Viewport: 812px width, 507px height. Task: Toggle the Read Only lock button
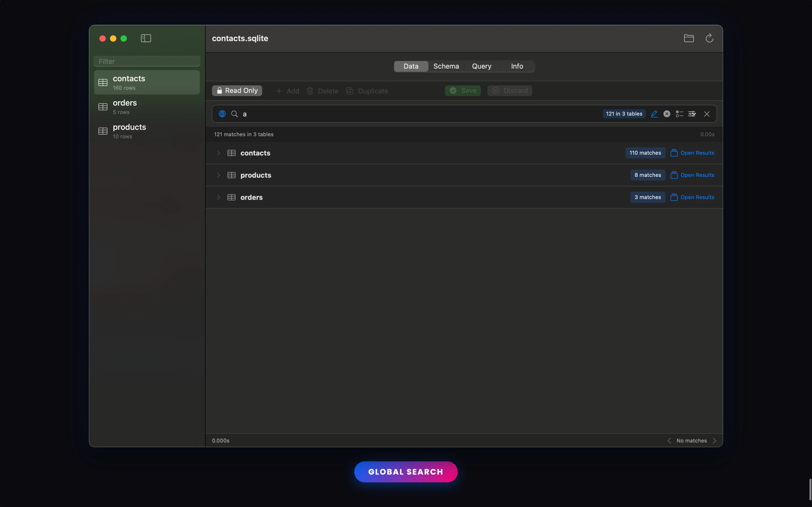(237, 90)
